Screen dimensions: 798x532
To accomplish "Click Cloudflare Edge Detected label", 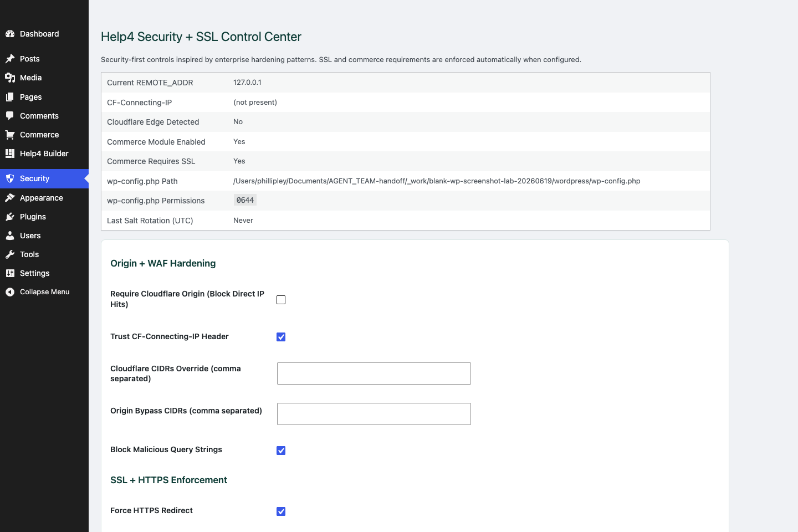I will (x=153, y=122).
